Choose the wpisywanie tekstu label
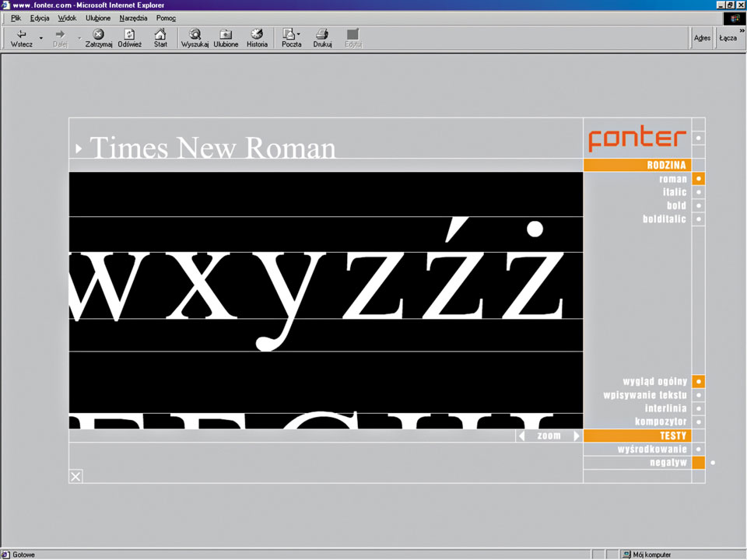Image resolution: width=747 pixels, height=560 pixels. (x=645, y=395)
